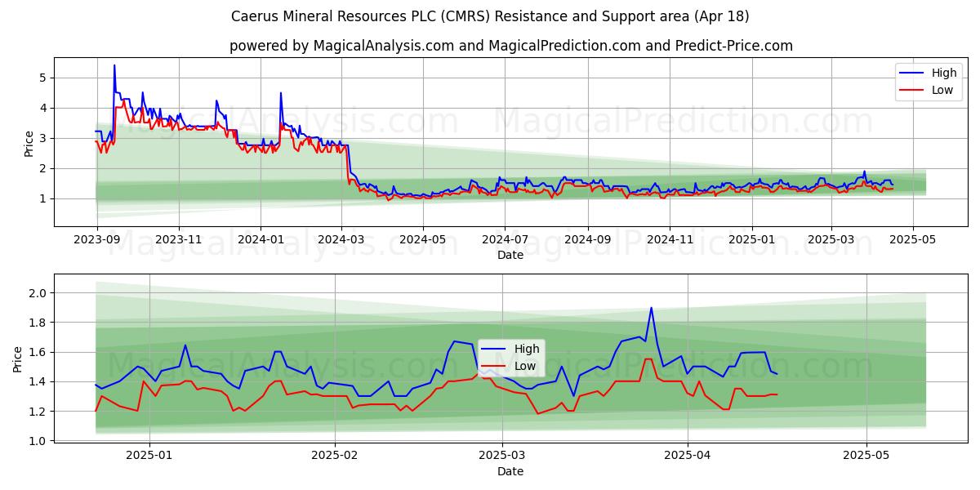980x490 pixels.
Task: Click the bottom chart's 'Price' axis label
Action: (x=18, y=359)
